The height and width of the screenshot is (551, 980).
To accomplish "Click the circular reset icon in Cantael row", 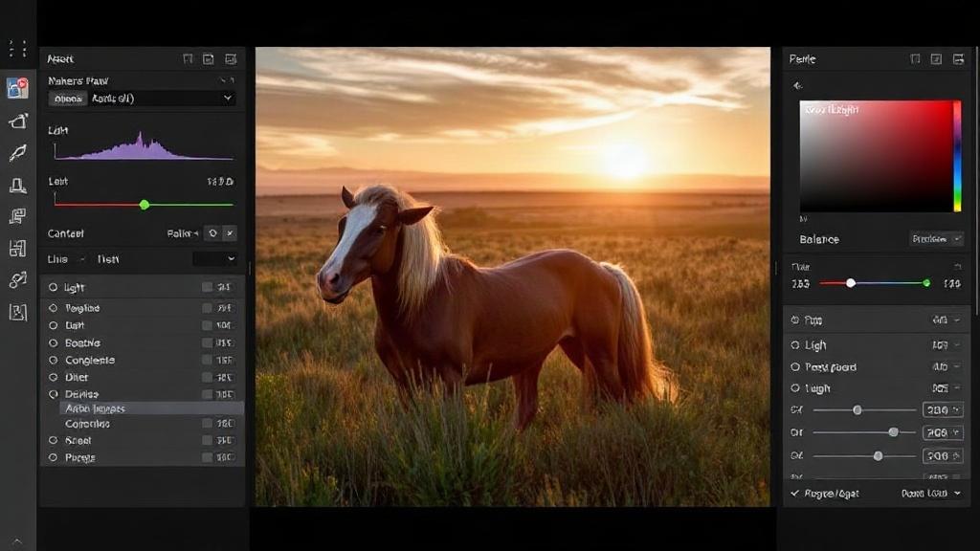I will point(212,233).
